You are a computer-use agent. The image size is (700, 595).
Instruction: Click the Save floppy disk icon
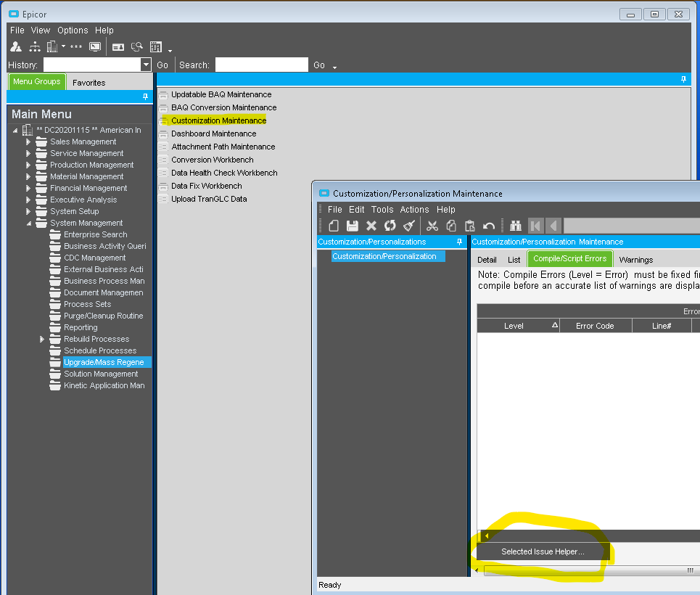353,226
